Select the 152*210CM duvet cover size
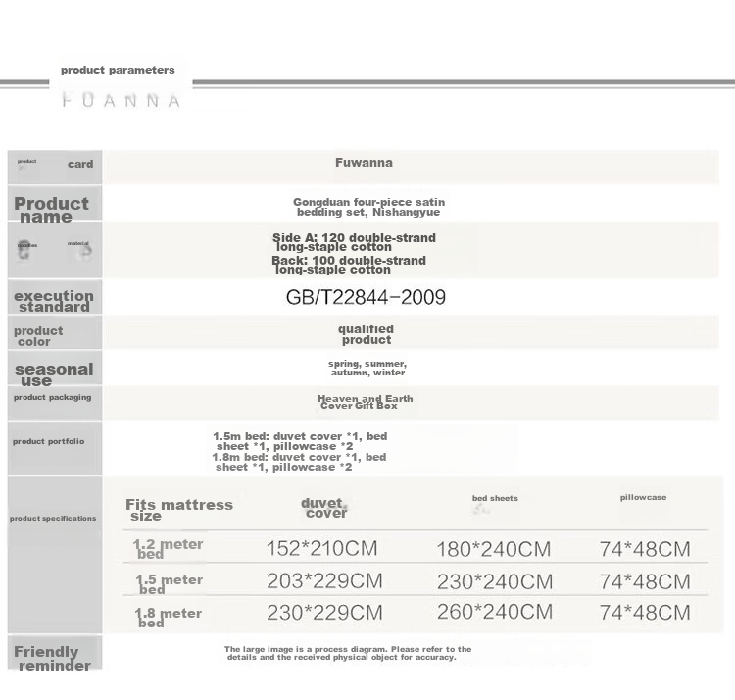The height and width of the screenshot is (700, 735). (322, 548)
